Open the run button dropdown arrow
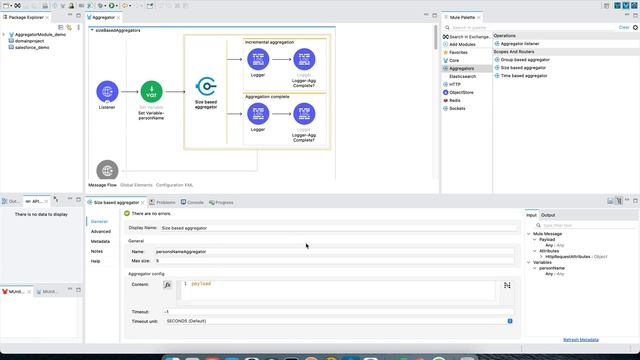 (116, 6)
